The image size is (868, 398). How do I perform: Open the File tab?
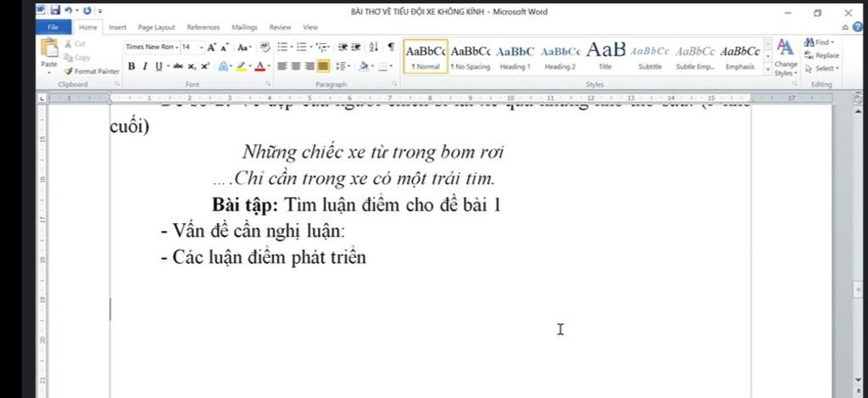53,27
